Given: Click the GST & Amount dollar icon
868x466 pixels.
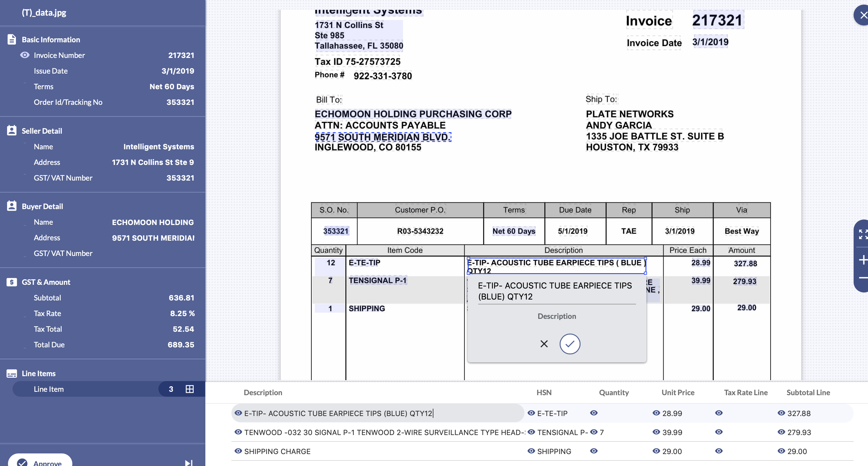Looking at the screenshot, I should pos(11,282).
